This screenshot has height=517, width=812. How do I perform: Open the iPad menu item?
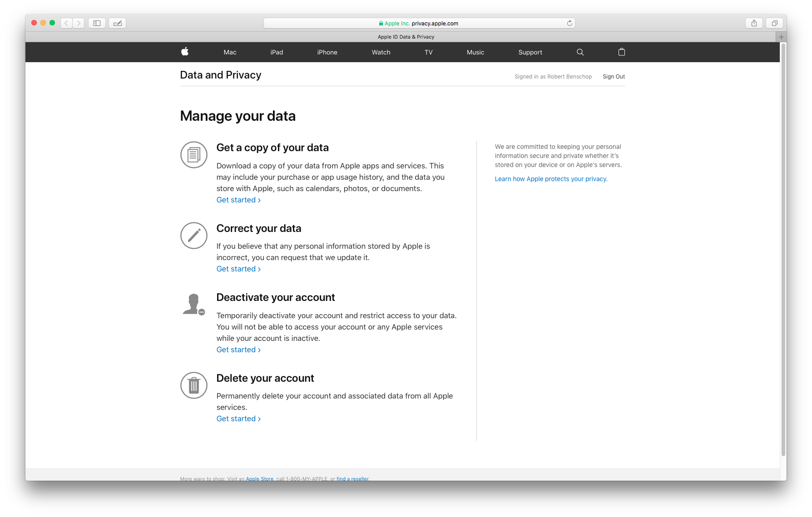click(277, 52)
